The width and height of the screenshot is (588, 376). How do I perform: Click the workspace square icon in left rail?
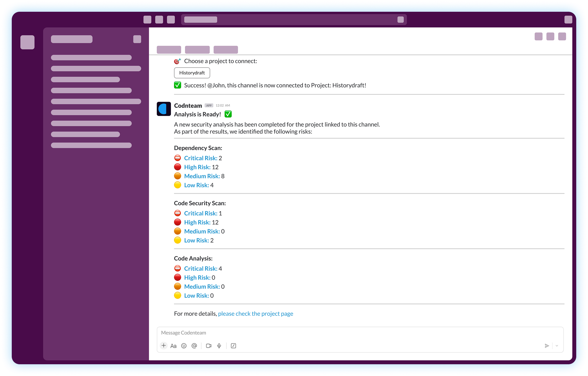point(27,42)
